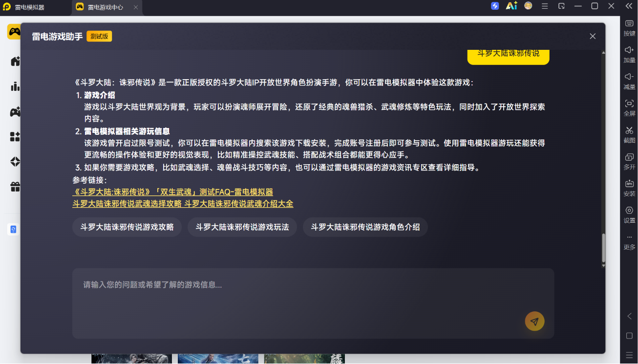Open the 「双生武魂」测试FAQ-雷电模拟器 link
Viewport: 638px width, 364px height.
[x=173, y=192]
